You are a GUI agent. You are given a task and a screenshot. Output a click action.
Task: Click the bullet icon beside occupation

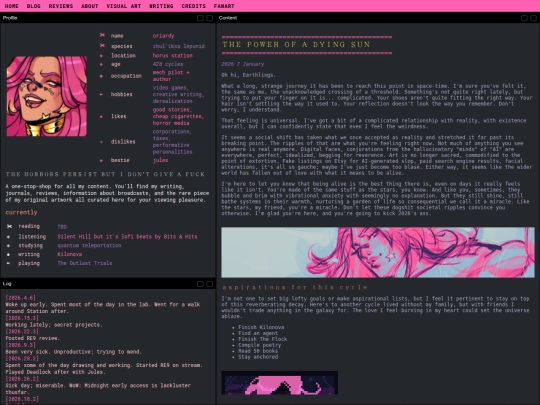(101, 76)
